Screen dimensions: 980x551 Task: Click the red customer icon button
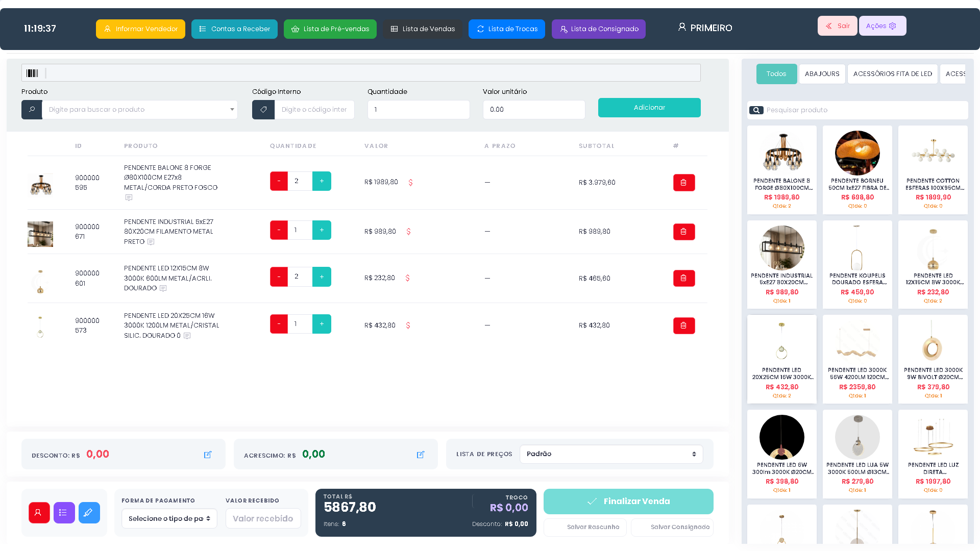click(39, 513)
